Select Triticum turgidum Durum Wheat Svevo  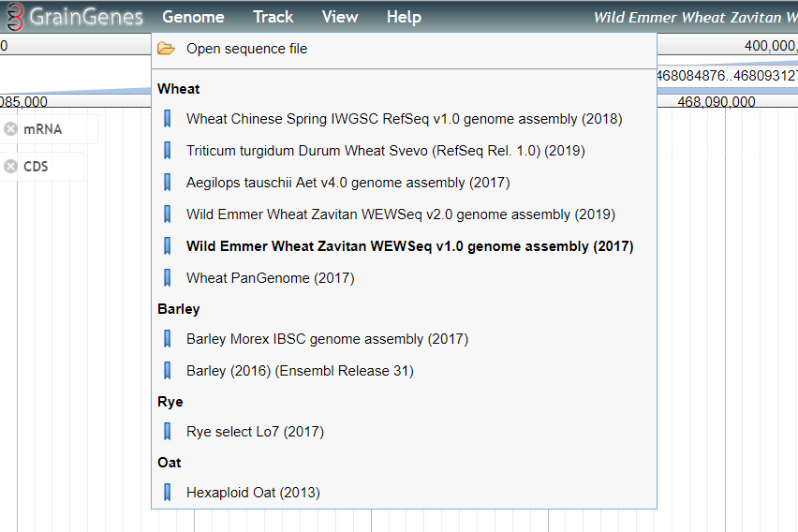pos(404,151)
